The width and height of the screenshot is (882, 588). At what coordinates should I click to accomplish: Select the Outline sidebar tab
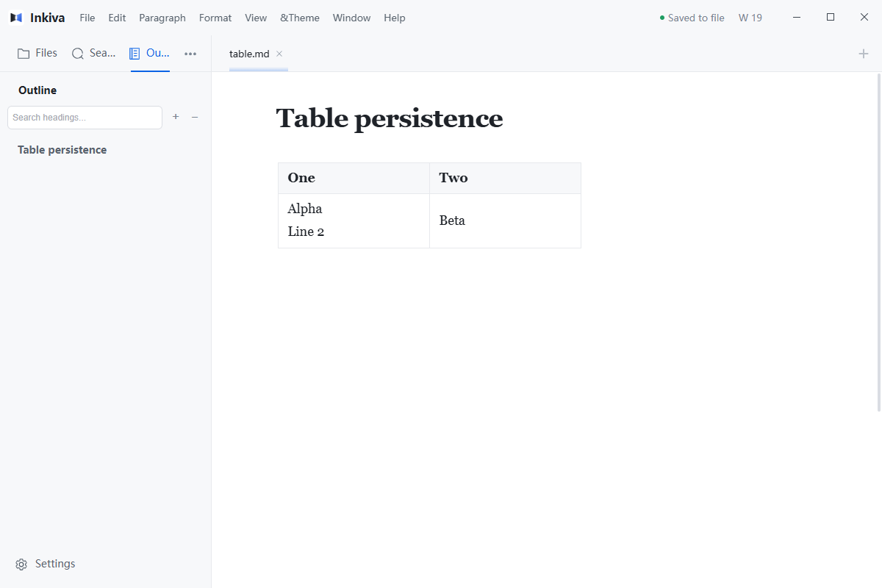pos(150,53)
